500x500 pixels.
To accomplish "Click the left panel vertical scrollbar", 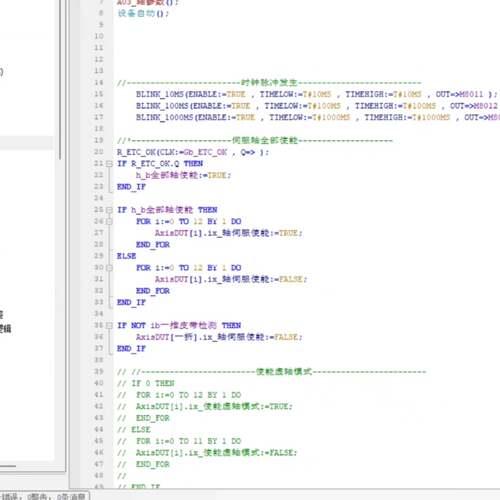I will click(60, 80).
